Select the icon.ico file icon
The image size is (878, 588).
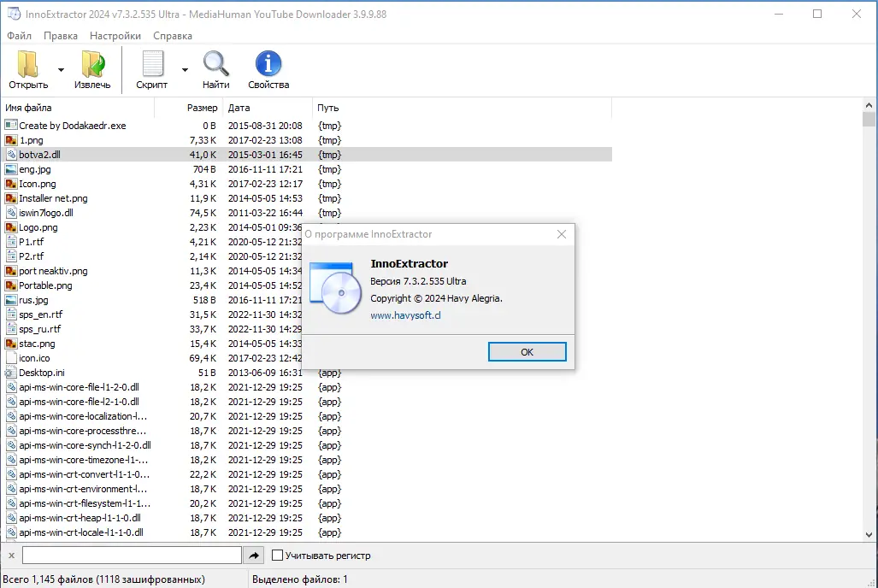pyautogui.click(x=10, y=358)
